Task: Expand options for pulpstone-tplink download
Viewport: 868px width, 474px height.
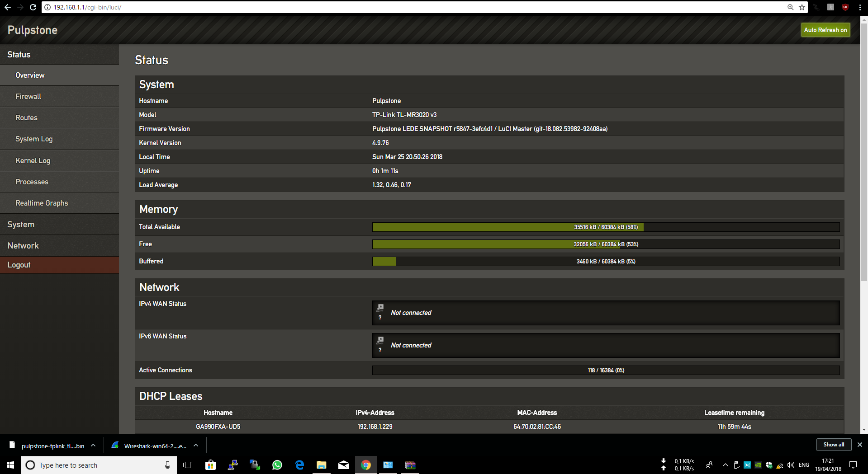Action: [x=93, y=446]
